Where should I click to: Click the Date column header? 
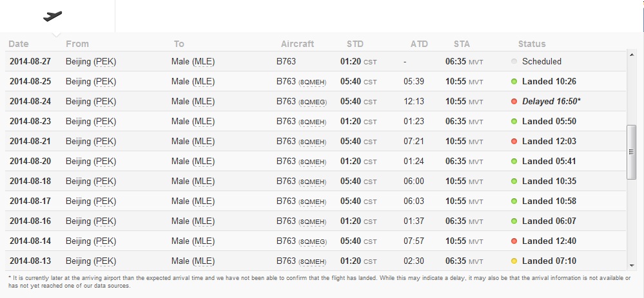coord(19,44)
